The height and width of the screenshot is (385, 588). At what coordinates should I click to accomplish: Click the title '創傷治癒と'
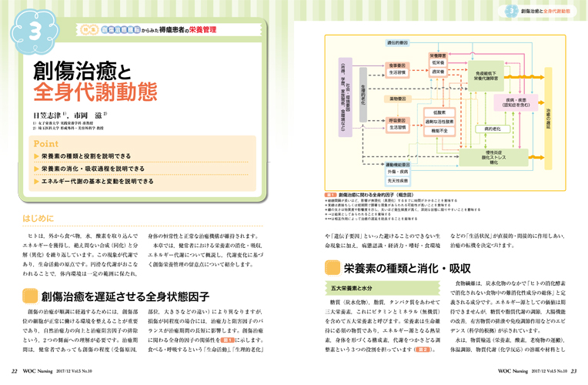(x=82, y=71)
